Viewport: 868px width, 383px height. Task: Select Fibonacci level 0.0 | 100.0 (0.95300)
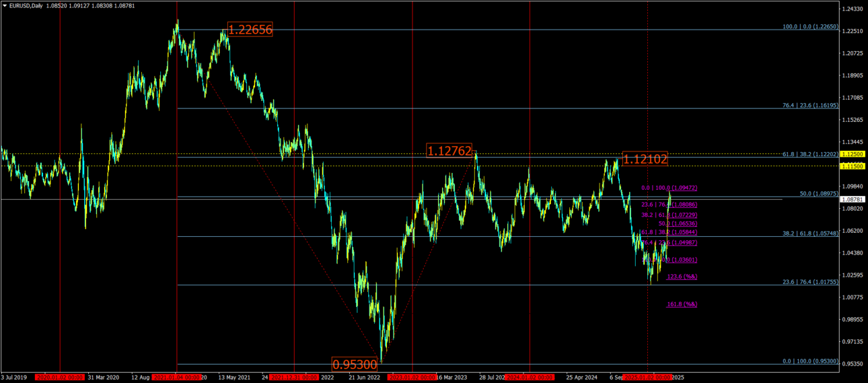[x=810, y=361]
